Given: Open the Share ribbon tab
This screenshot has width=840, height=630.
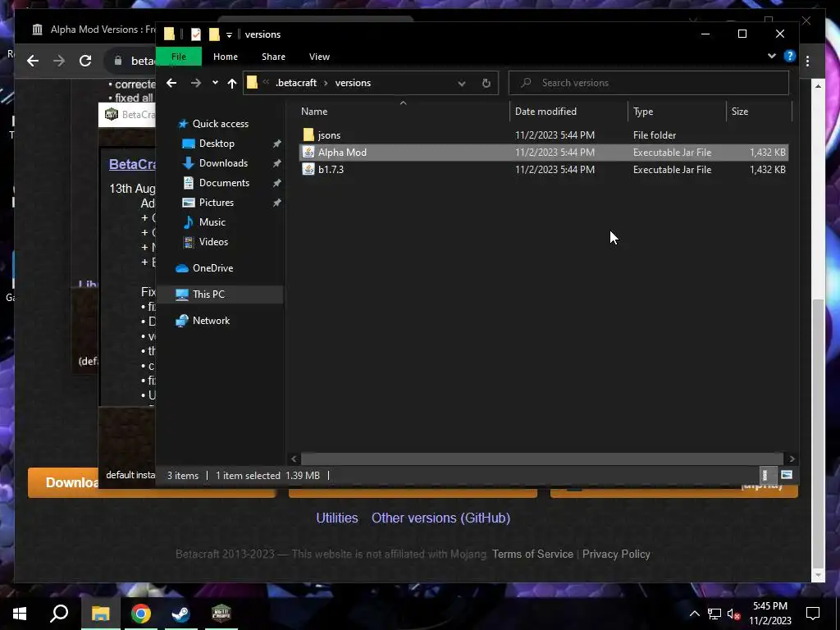Looking at the screenshot, I should pyautogui.click(x=273, y=57).
